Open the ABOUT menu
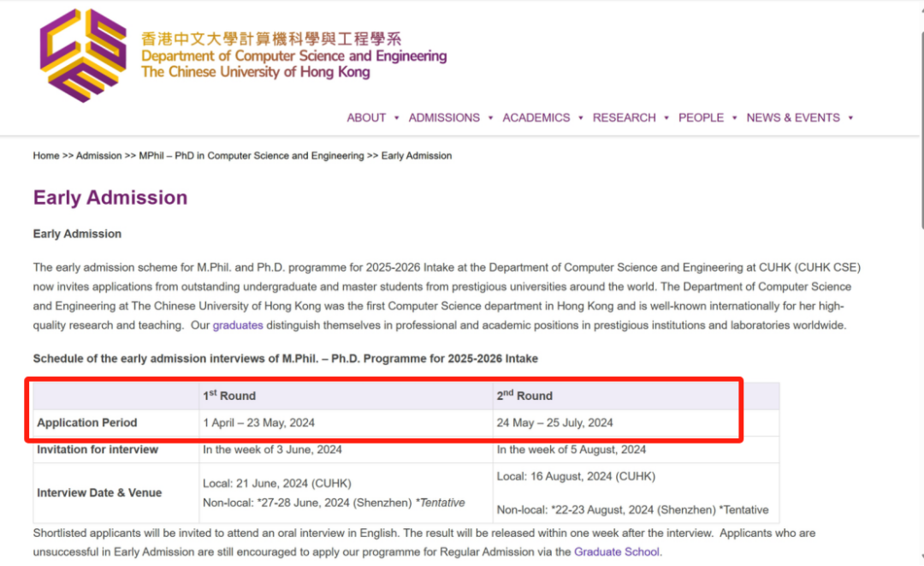This screenshot has height=566, width=924. pyautogui.click(x=366, y=118)
